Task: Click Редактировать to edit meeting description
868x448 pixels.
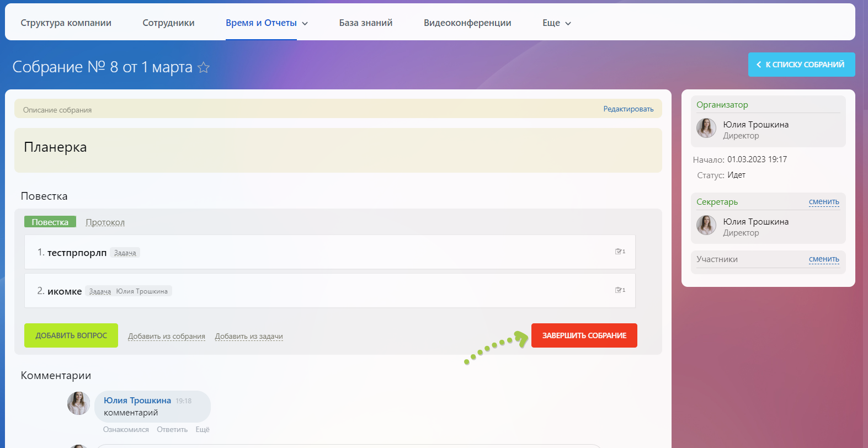Action: pyautogui.click(x=628, y=109)
